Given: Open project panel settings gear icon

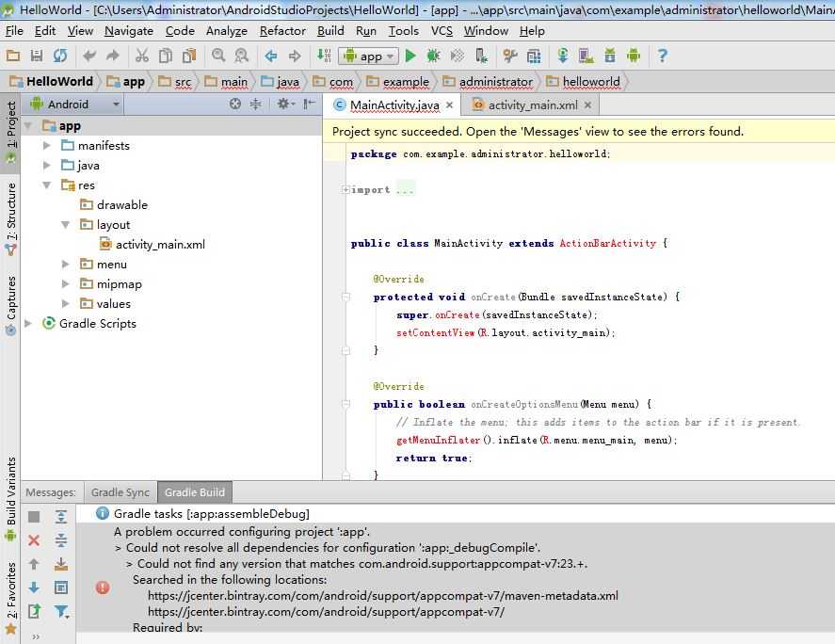Looking at the screenshot, I should tap(284, 104).
